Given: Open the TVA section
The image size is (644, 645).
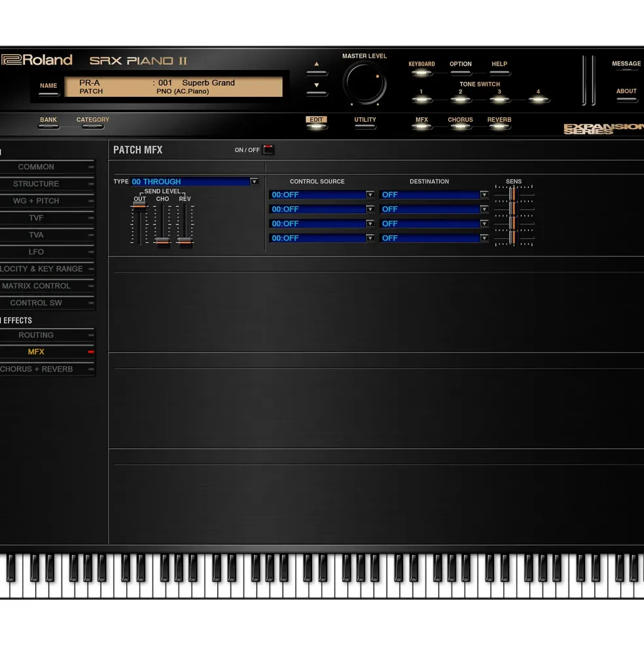Looking at the screenshot, I should point(47,235).
